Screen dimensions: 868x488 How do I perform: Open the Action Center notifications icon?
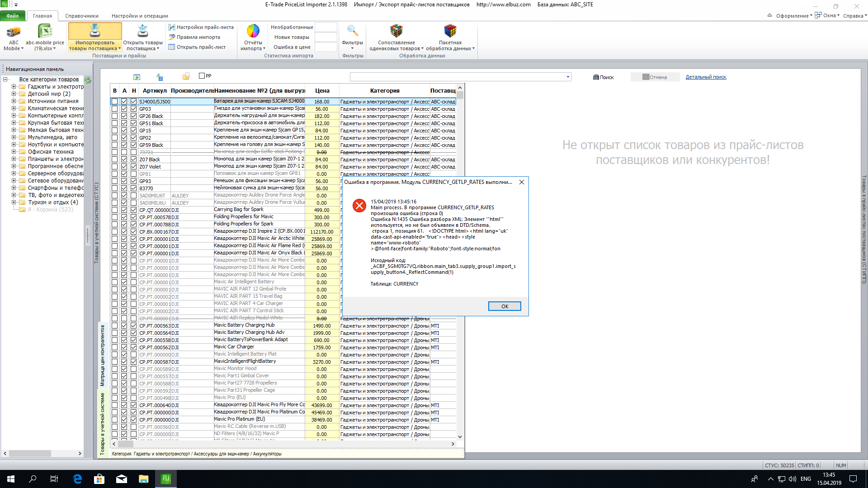[853, 479]
